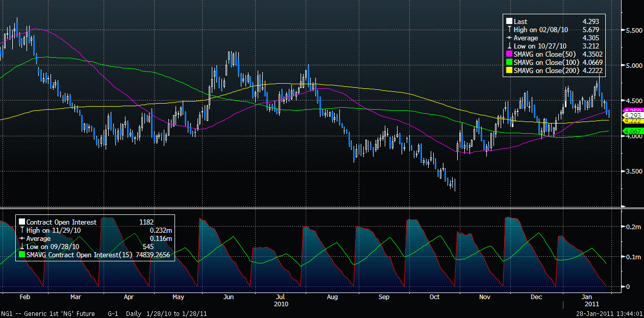Click the white Last swatch in price legend
This screenshot has width=644, height=318.
click(x=509, y=21)
